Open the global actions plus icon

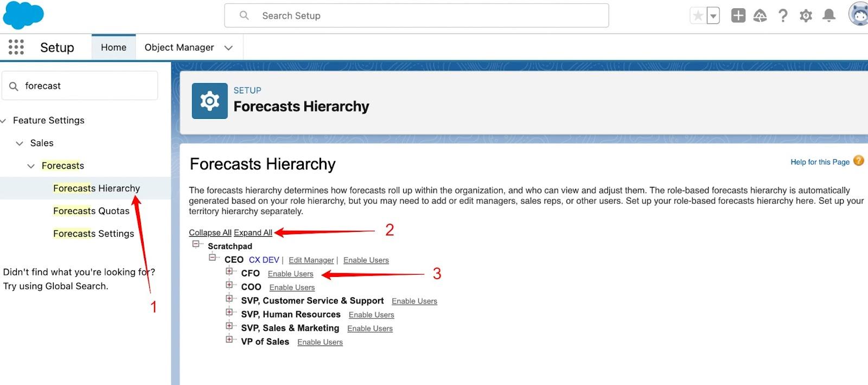(x=738, y=16)
